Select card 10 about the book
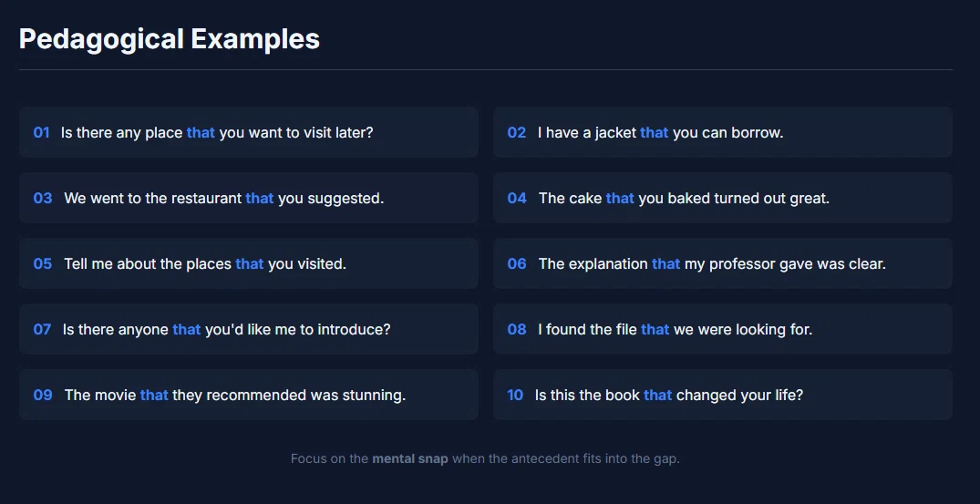 (723, 395)
